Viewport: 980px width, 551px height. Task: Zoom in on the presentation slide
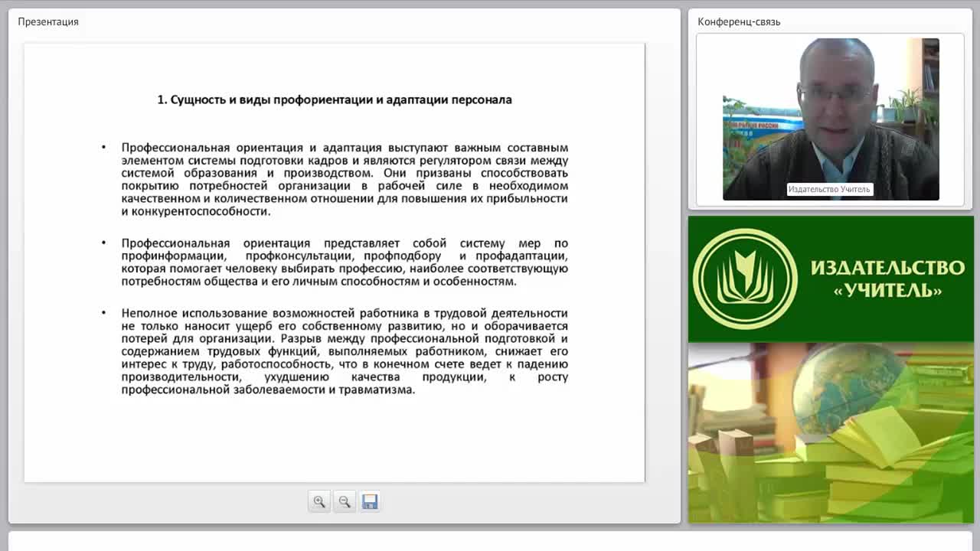(319, 502)
